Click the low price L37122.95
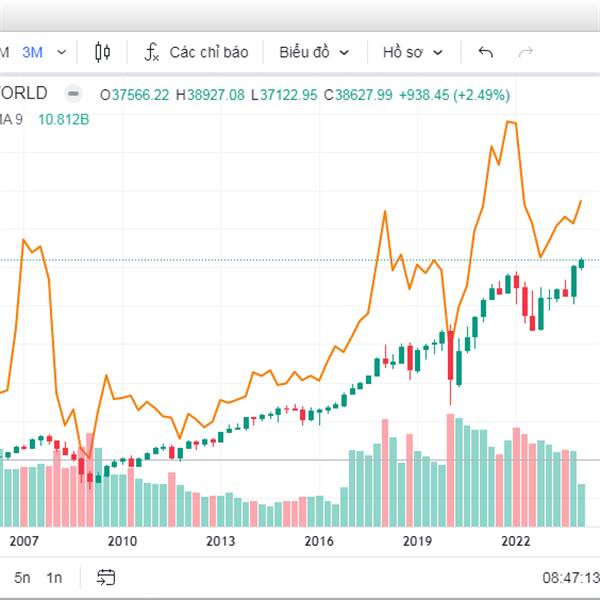This screenshot has width=600, height=600. [284, 95]
